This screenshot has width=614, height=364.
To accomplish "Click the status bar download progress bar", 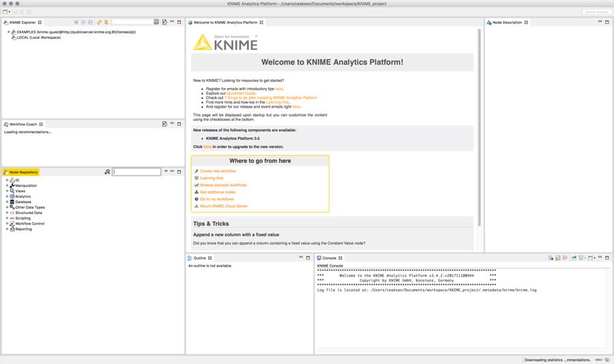I will pos(599,360).
